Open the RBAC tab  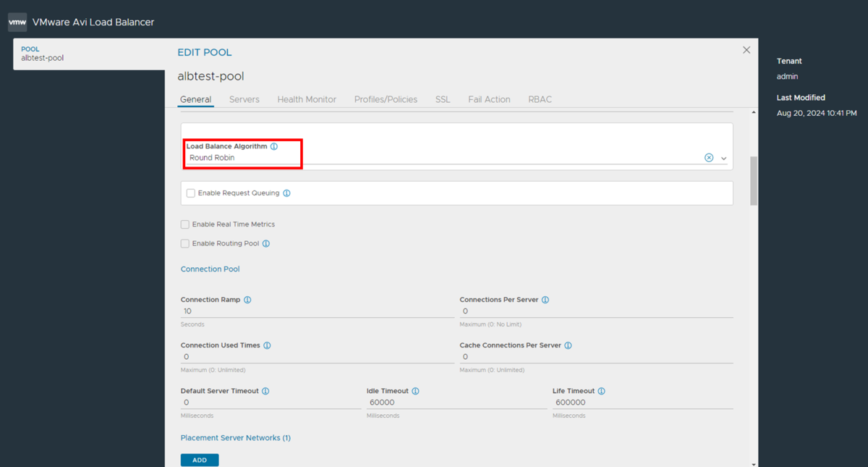(540, 100)
